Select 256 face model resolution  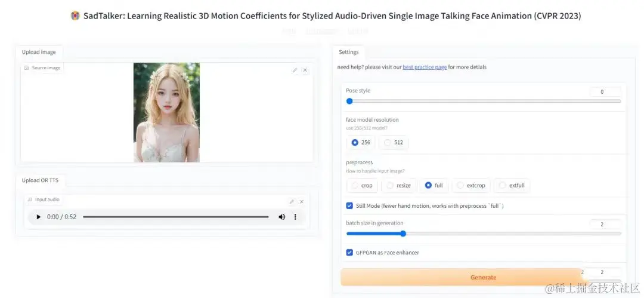[x=361, y=142]
